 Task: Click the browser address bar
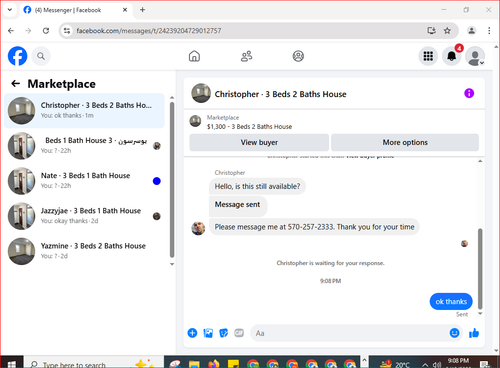pos(247,31)
